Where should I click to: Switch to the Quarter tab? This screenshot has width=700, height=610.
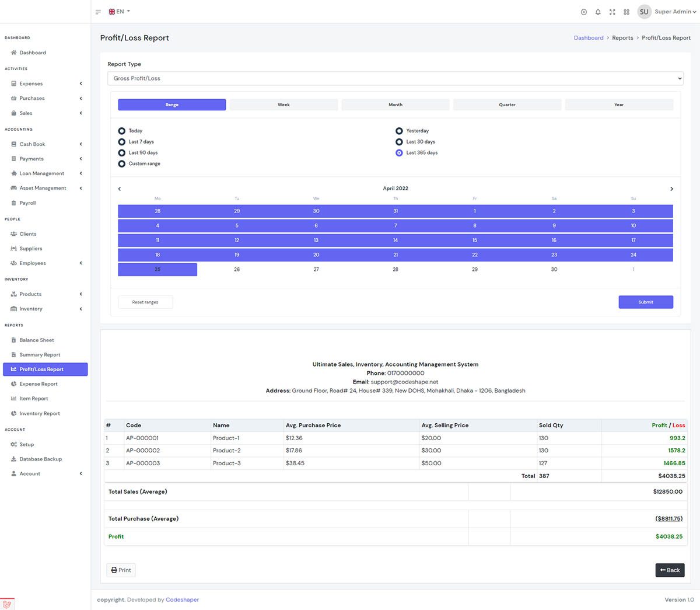point(507,105)
